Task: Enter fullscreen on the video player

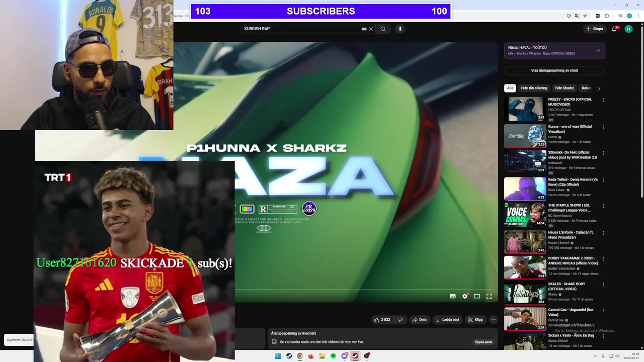Action: 489,296
